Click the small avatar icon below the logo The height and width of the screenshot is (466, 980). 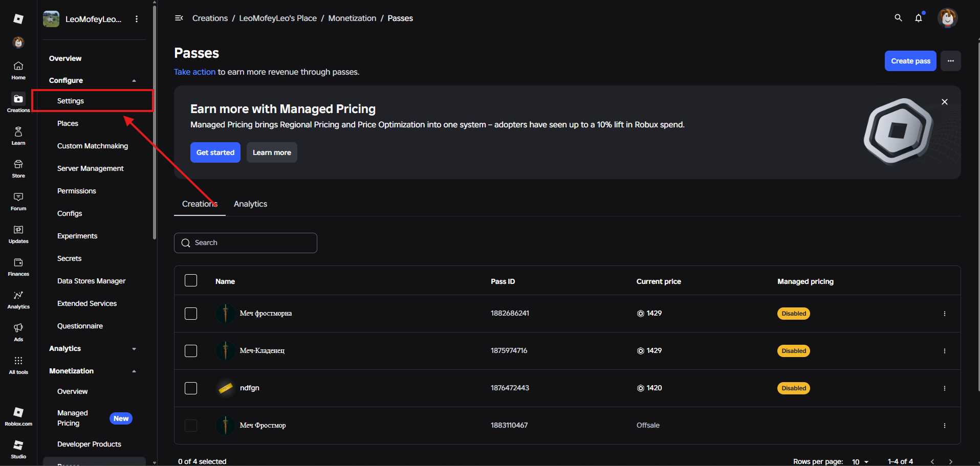18,42
